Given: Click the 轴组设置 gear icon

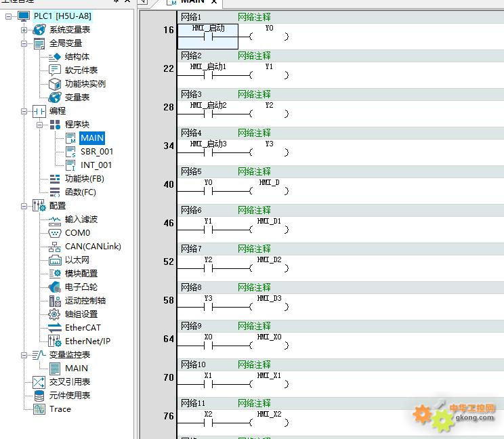Looking at the screenshot, I should point(55,314).
